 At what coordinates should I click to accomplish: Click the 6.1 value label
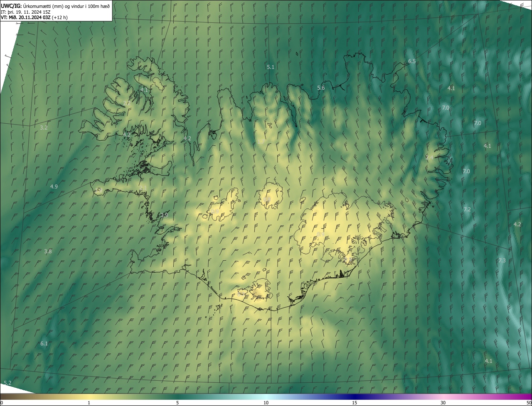coord(44,343)
